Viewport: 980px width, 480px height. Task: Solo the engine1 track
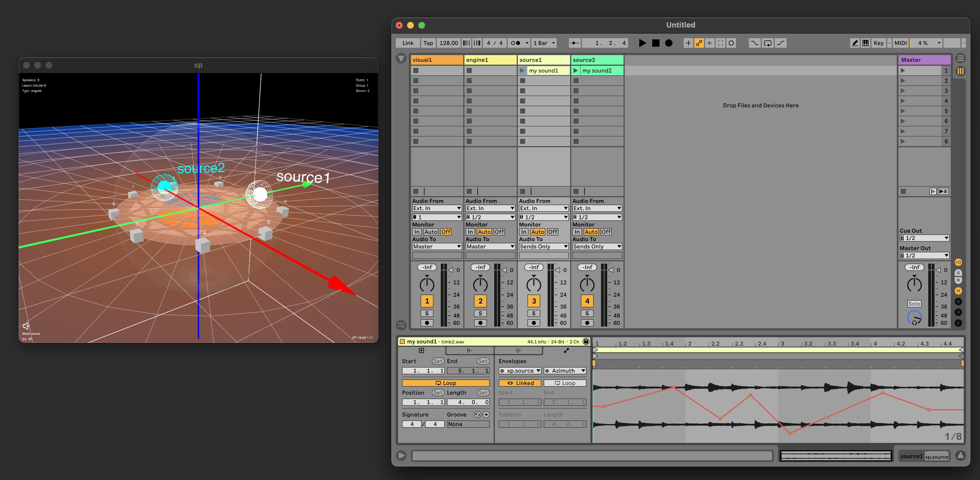pyautogui.click(x=480, y=313)
